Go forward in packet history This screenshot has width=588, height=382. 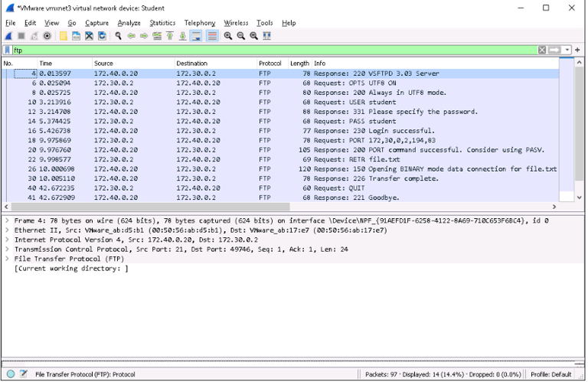click(144, 36)
